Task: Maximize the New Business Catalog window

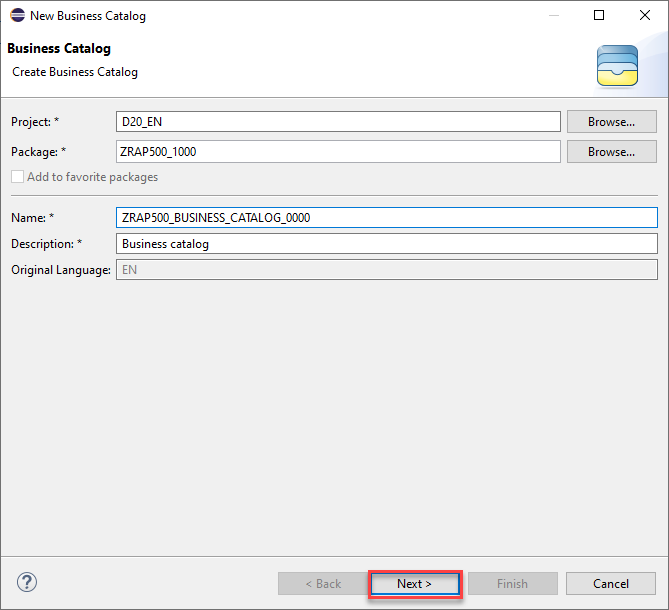Action: point(599,15)
